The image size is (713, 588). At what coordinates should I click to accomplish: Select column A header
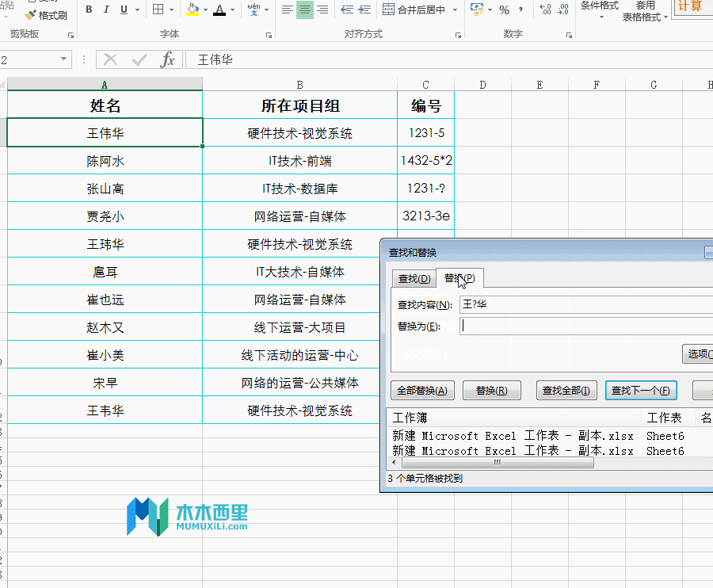click(105, 85)
